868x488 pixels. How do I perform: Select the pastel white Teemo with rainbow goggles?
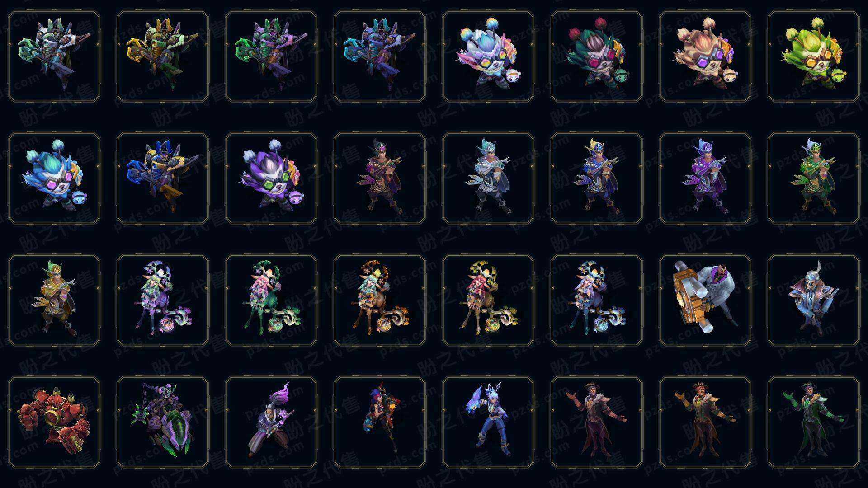tap(488, 56)
